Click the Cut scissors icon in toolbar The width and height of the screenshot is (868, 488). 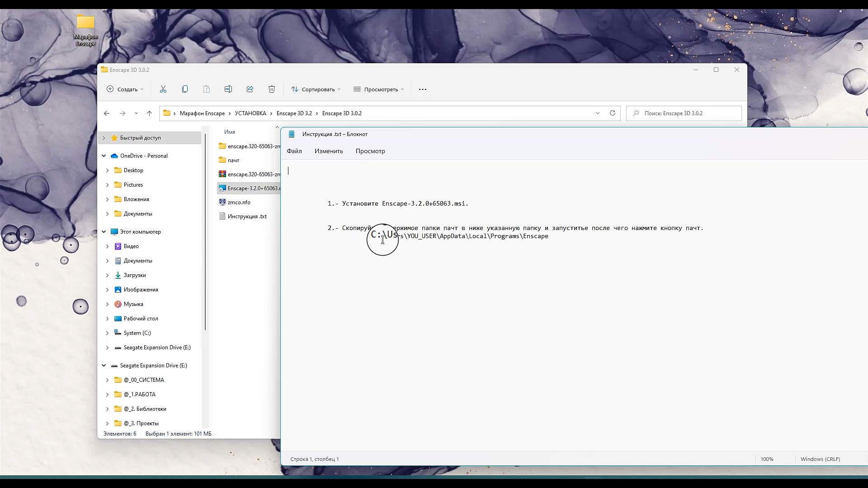[163, 89]
